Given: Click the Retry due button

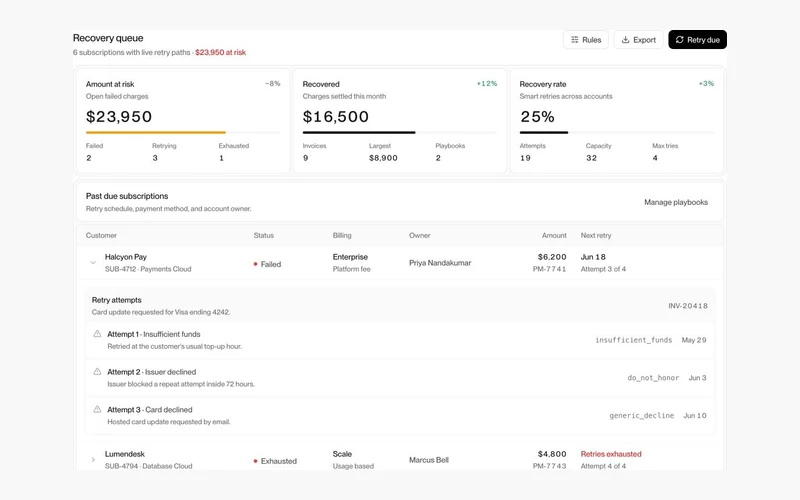Looking at the screenshot, I should tap(697, 40).
